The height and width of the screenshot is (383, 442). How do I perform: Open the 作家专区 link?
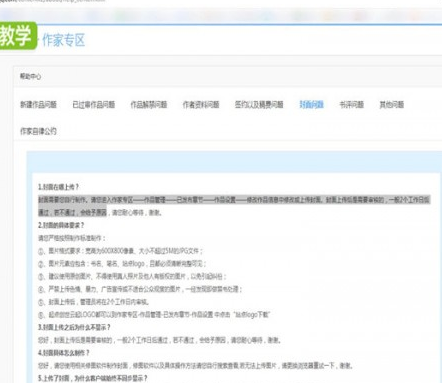63,40
